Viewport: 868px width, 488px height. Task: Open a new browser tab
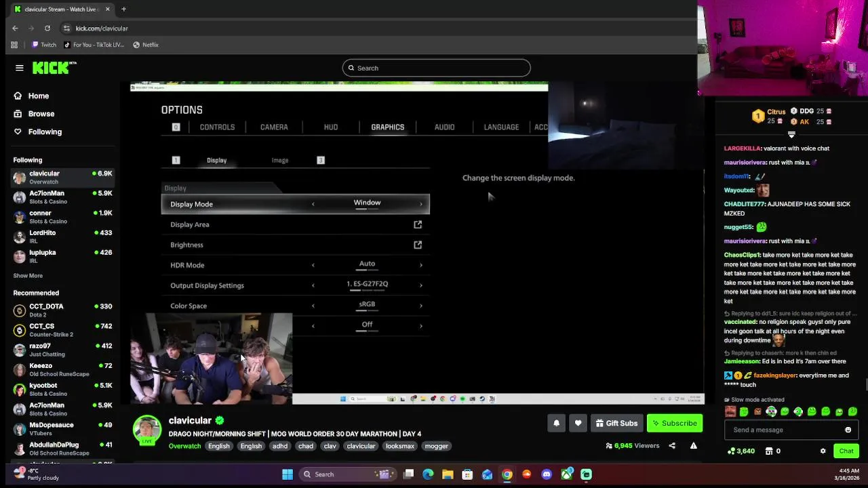click(x=123, y=9)
